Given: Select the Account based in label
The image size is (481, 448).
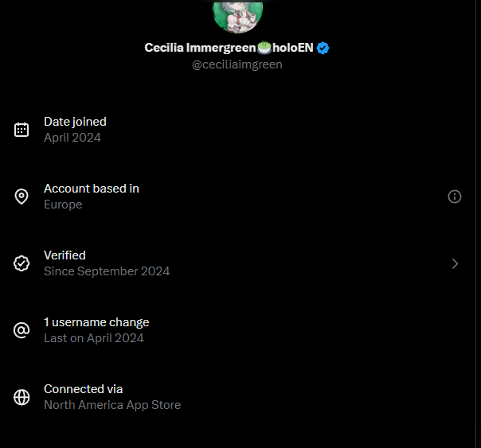Looking at the screenshot, I should (92, 189).
